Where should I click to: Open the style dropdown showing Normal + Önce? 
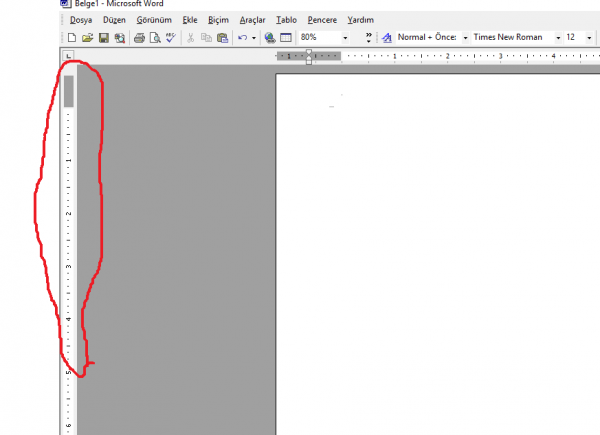tap(465, 37)
